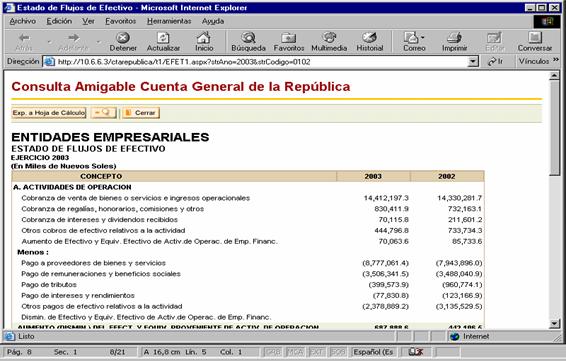Click row Cobranza de regalías, honorarios
The height and width of the screenshot is (361, 566).
click(248, 209)
